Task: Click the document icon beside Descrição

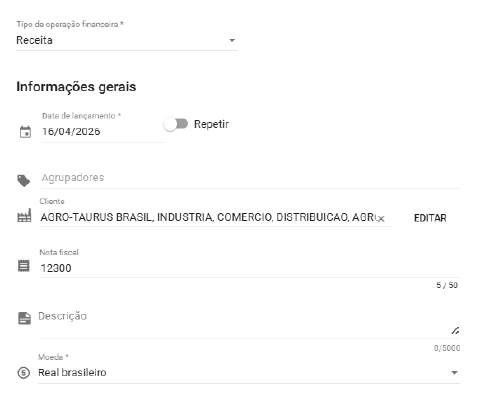Action: point(24,318)
